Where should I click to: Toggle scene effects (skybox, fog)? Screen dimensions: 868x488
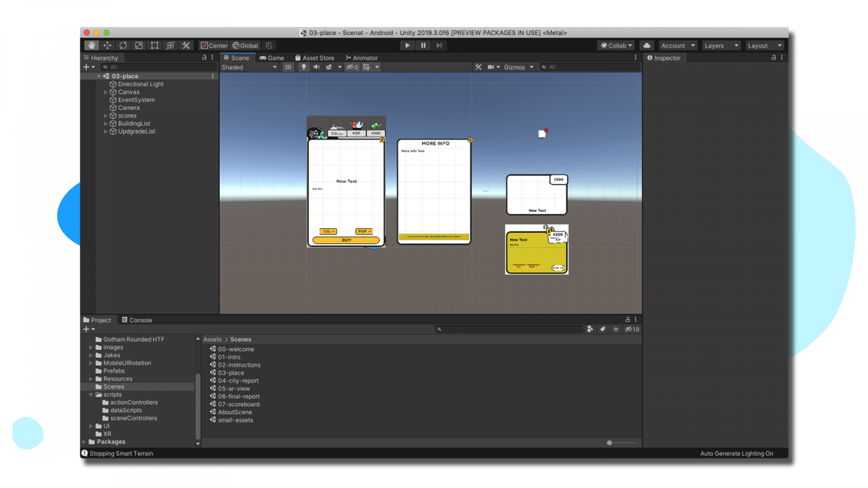[x=329, y=67]
